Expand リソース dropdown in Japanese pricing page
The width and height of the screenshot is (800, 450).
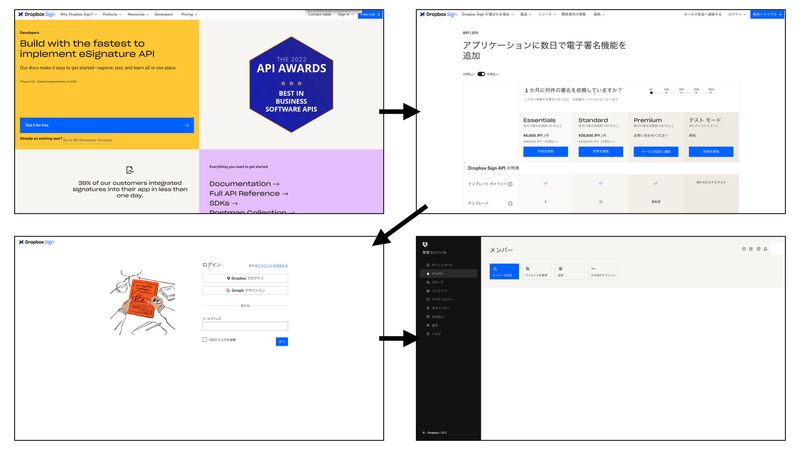[546, 14]
